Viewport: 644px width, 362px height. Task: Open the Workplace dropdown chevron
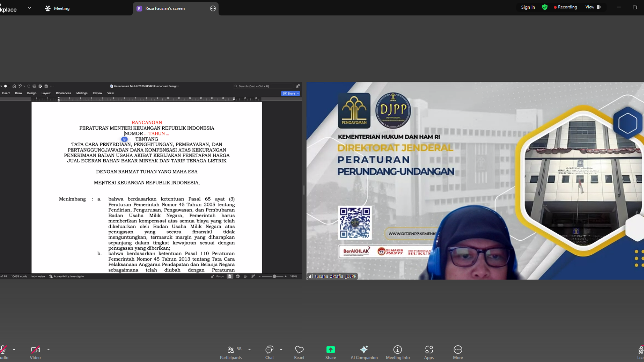pyautogui.click(x=30, y=8)
